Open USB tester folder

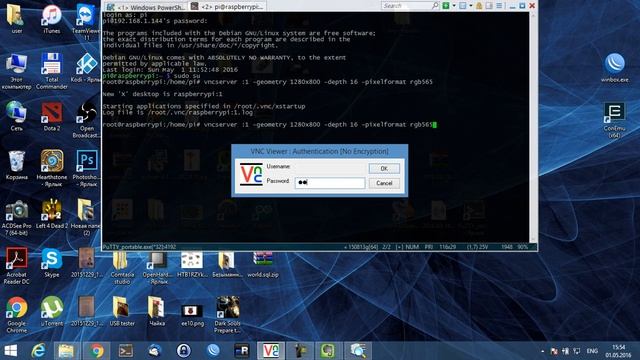pyautogui.click(x=122, y=311)
